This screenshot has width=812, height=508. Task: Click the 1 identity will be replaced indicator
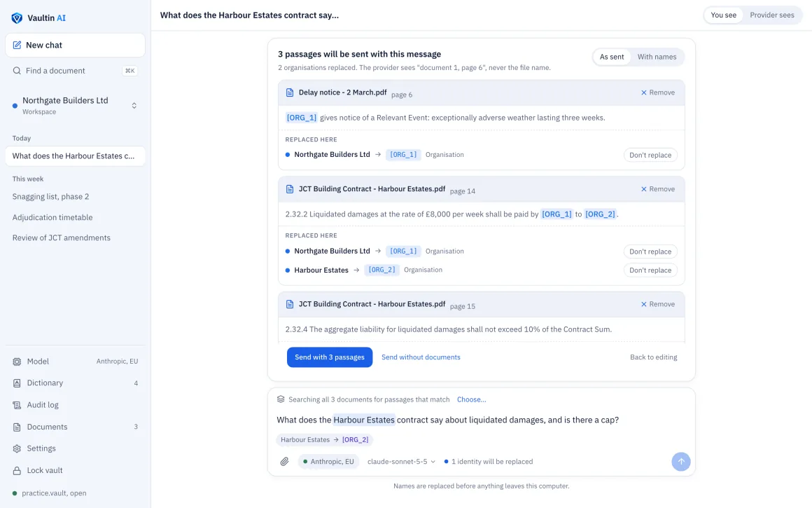(x=489, y=461)
